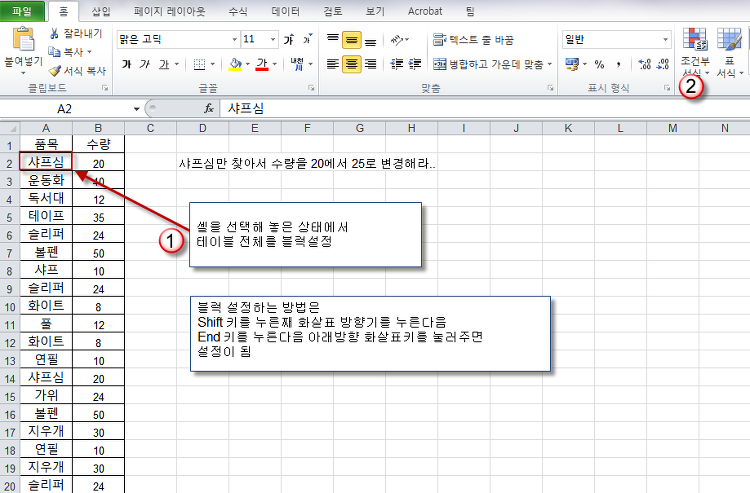Decrease font size with smaller 가 icon
Image resolution: width=750 pixels, height=493 pixels.
[x=307, y=40]
